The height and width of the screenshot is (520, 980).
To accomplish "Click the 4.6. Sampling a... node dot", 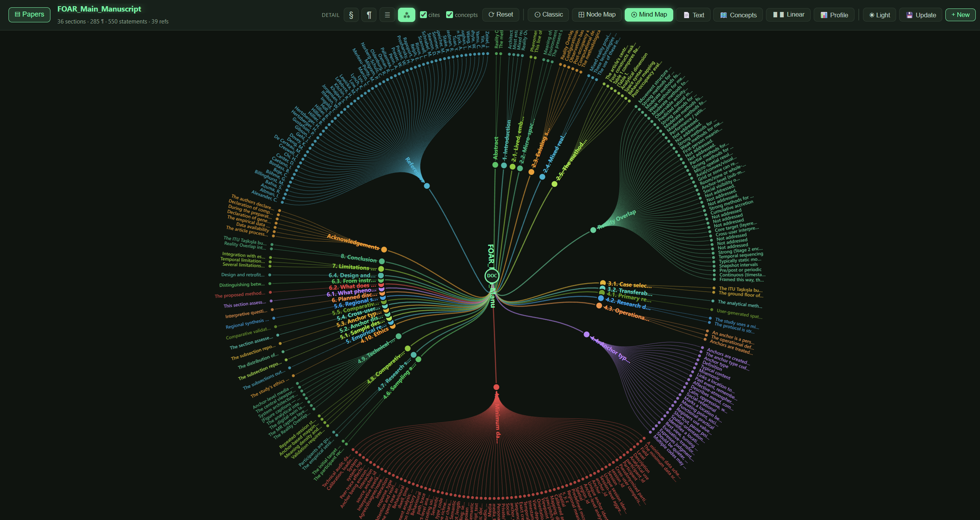I will [x=418, y=359].
